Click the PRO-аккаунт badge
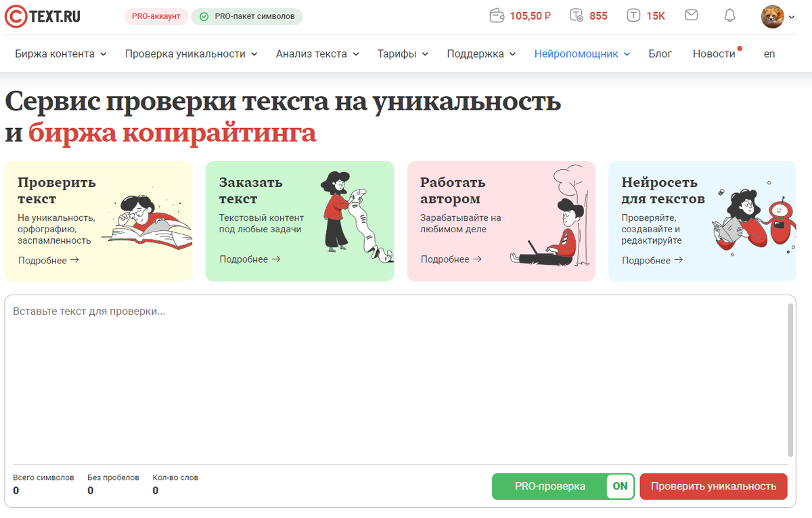 [x=156, y=16]
